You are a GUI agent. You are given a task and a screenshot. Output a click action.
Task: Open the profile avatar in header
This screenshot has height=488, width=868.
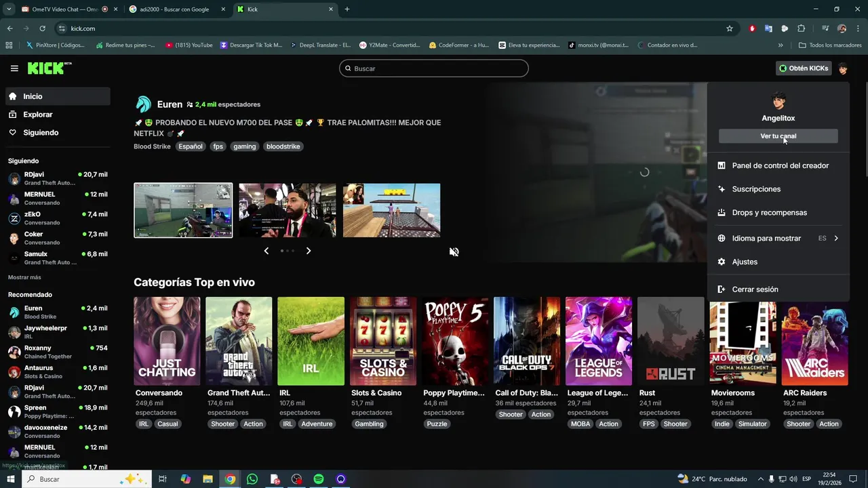pyautogui.click(x=843, y=68)
